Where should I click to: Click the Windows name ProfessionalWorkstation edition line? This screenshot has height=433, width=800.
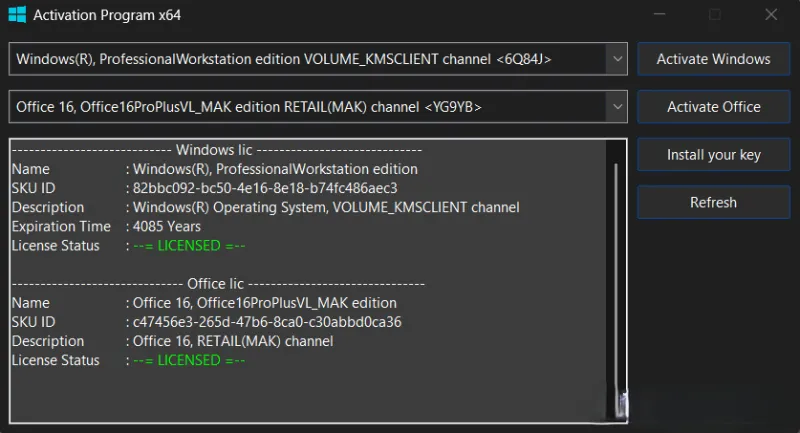(275, 169)
